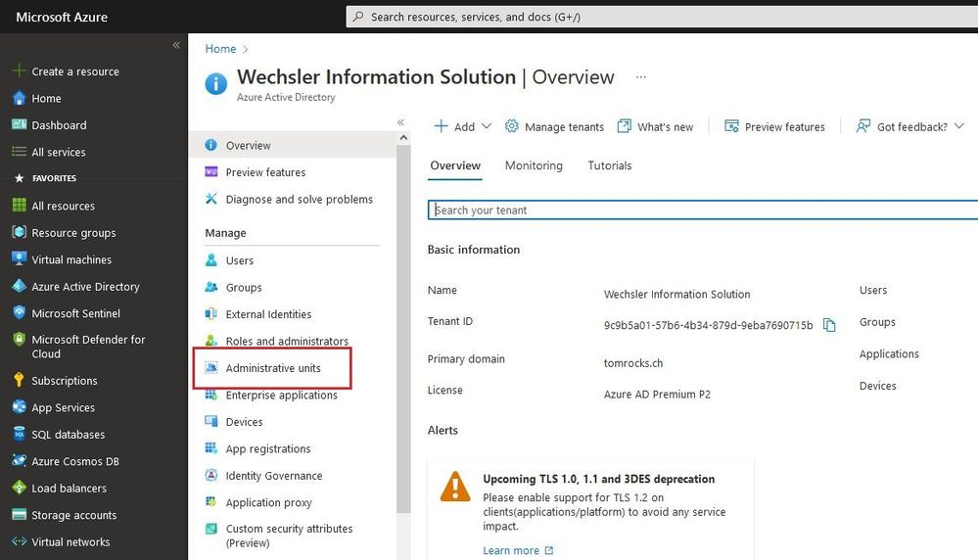Viewport: 978px width, 560px height.
Task: Click the Manage tenants gear icon
Action: 511,126
